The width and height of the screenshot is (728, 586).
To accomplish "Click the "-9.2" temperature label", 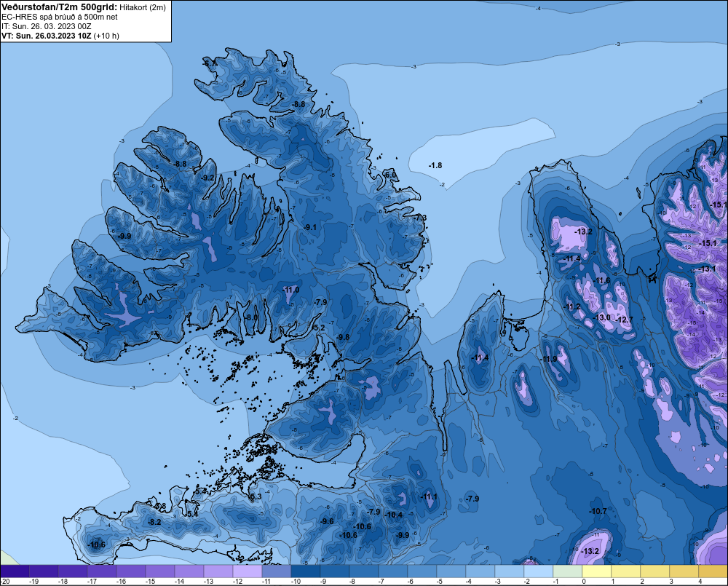I will [x=208, y=178].
